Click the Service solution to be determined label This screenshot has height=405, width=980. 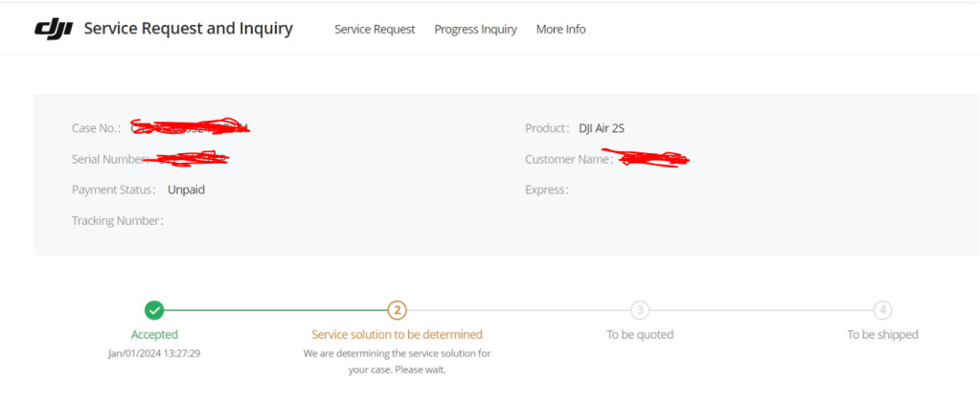coord(398,335)
